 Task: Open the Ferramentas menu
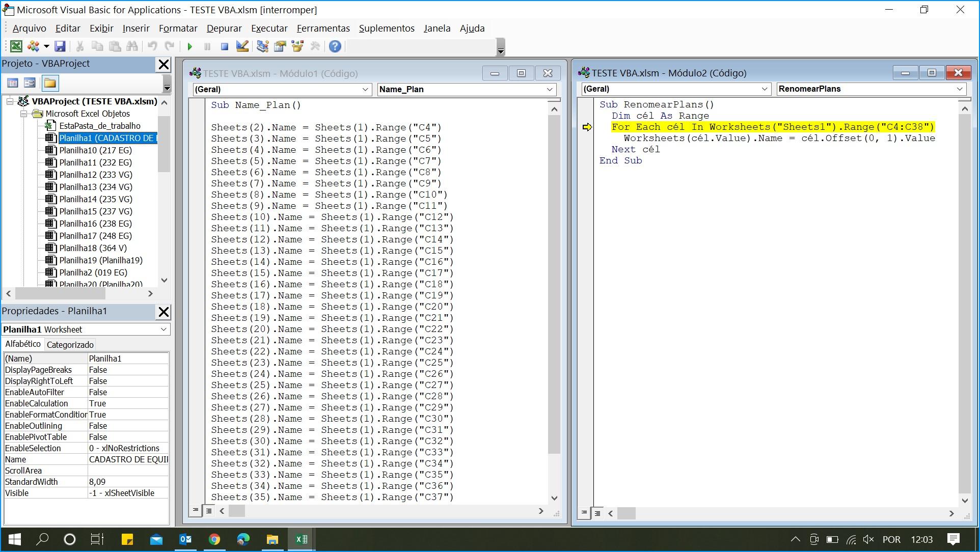pos(323,29)
